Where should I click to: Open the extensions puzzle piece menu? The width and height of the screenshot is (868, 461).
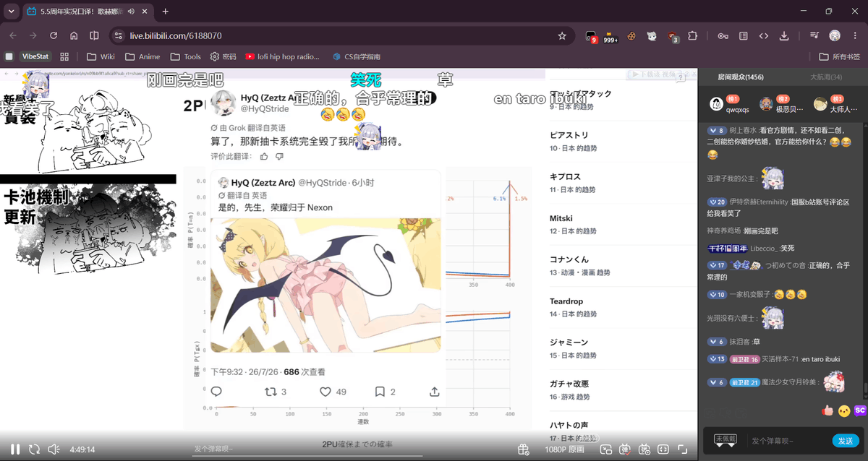(693, 35)
